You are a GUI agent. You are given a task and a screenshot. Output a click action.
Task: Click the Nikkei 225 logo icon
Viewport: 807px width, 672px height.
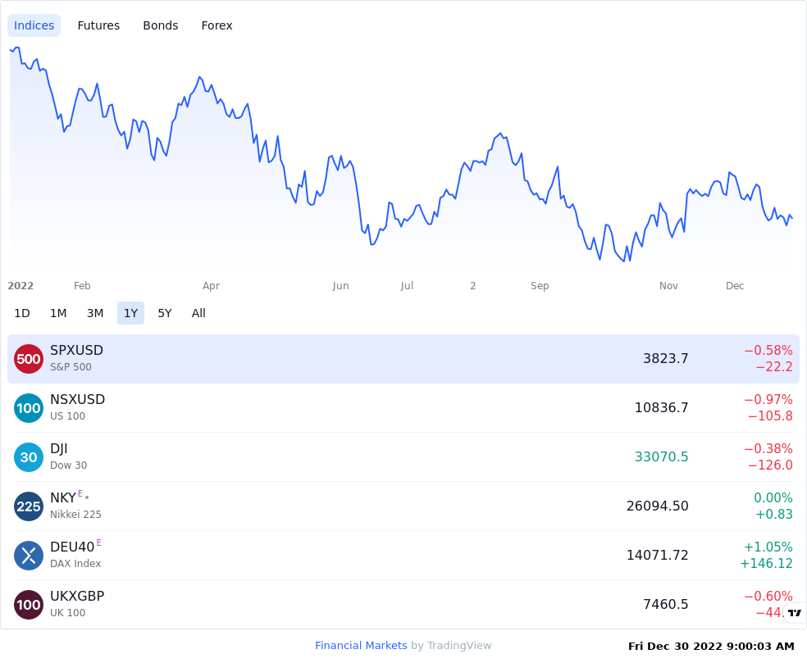click(29, 506)
